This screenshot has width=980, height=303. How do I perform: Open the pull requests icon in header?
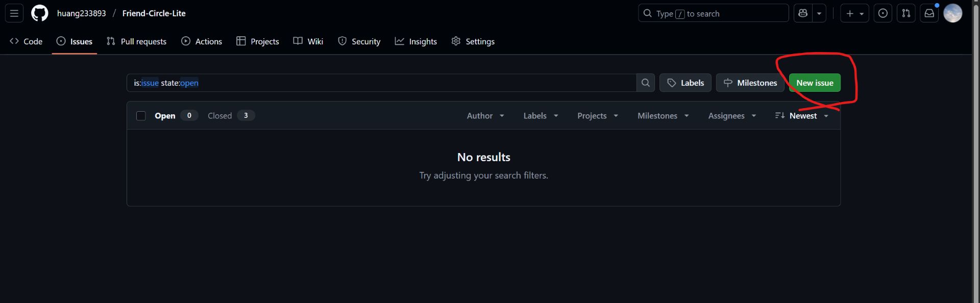coord(906,13)
